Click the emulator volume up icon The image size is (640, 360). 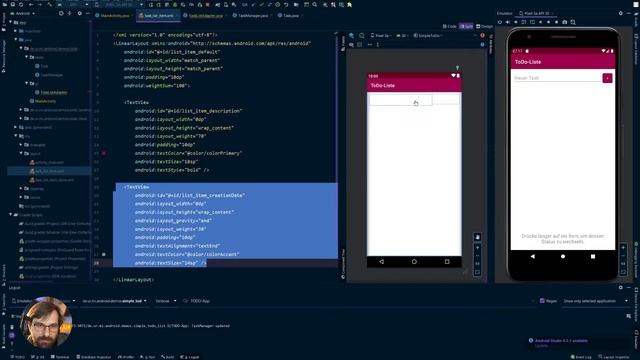(x=507, y=22)
